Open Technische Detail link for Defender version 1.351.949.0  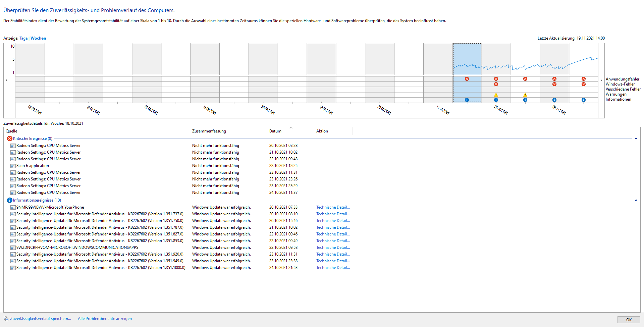pos(333,261)
